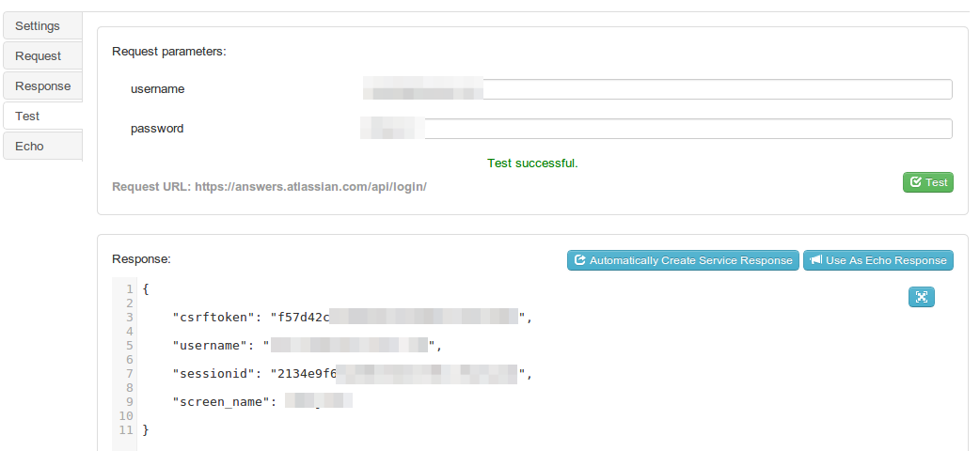Image resolution: width=980 pixels, height=451 pixels.
Task: Click the username key in response JSON
Action: pyautogui.click(x=213, y=346)
